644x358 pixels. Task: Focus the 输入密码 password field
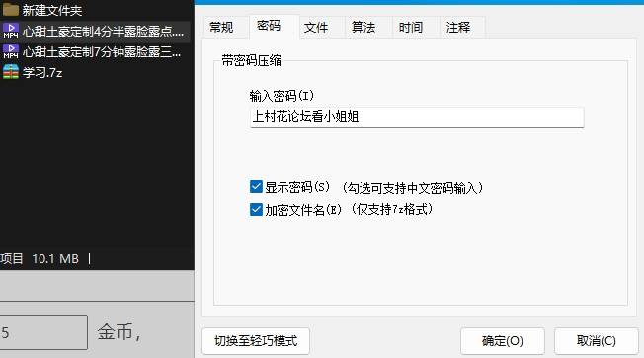pos(417,117)
